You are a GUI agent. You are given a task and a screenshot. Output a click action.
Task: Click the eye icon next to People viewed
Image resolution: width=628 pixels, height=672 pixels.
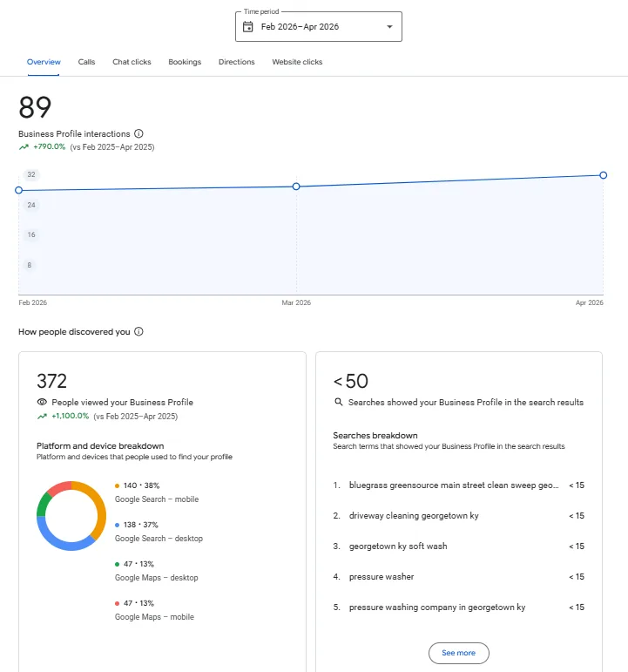42,402
